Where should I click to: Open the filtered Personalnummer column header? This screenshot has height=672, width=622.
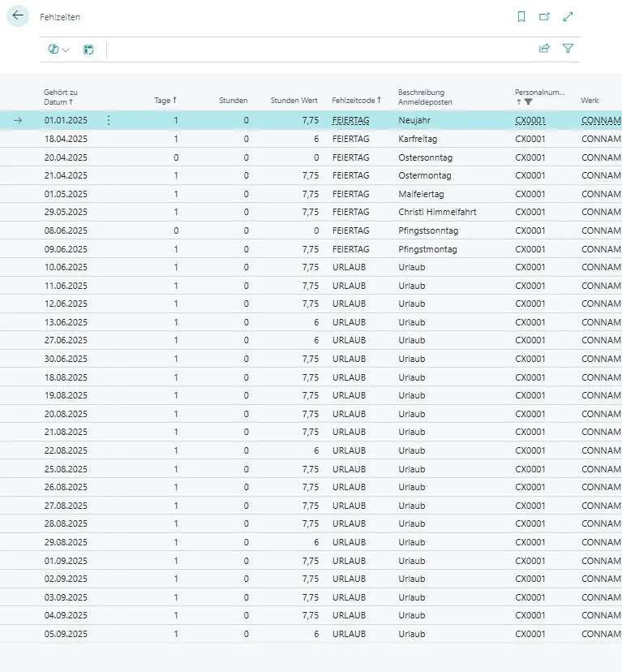click(540, 97)
